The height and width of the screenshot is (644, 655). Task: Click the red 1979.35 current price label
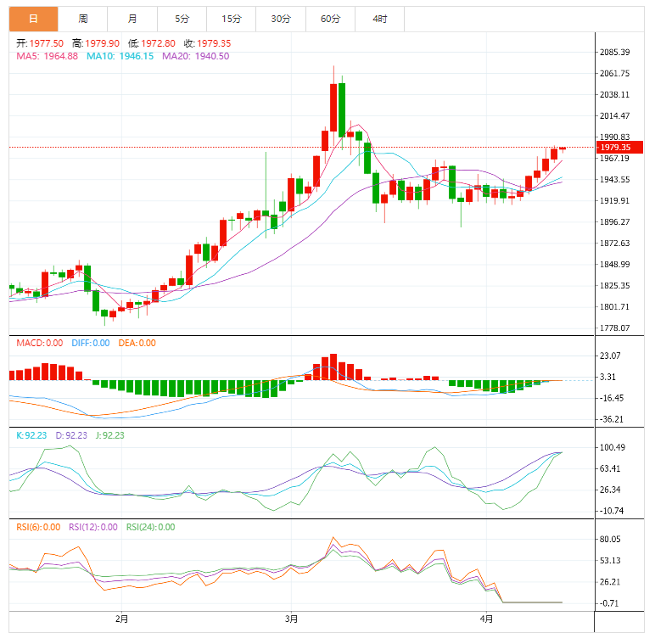pos(619,148)
